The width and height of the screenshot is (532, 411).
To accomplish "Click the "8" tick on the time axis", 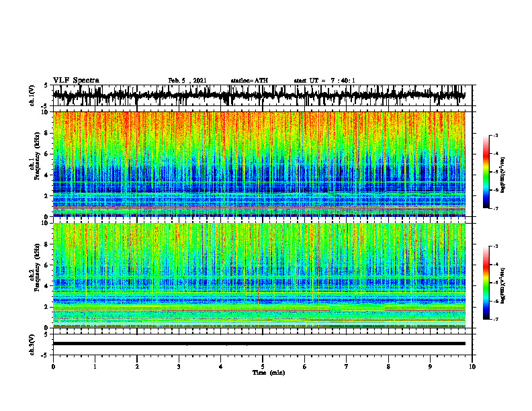I will (388, 367).
